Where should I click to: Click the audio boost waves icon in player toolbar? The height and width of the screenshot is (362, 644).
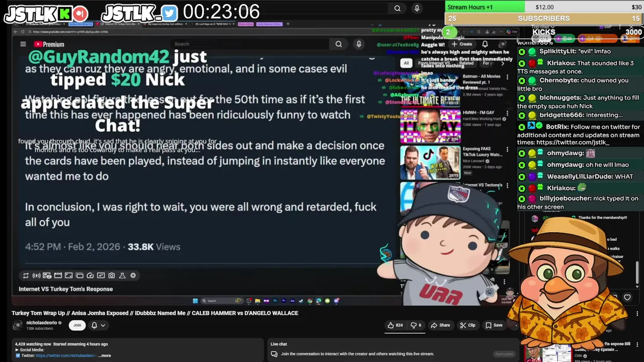(36, 276)
